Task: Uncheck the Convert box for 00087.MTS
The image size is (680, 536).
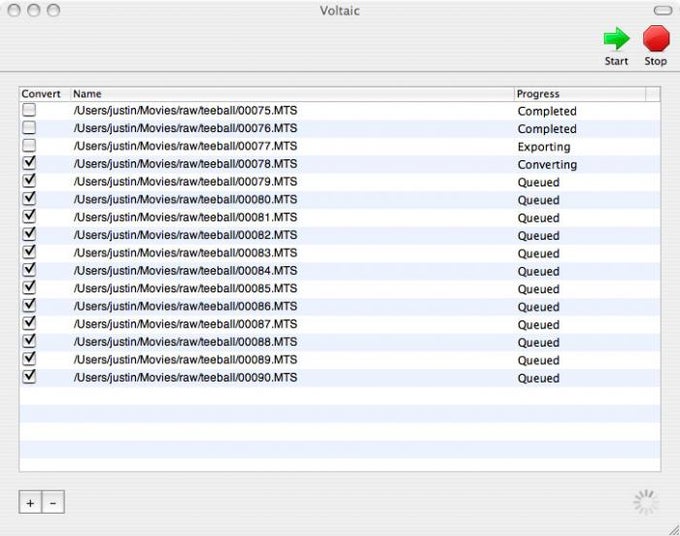Action: [29, 323]
